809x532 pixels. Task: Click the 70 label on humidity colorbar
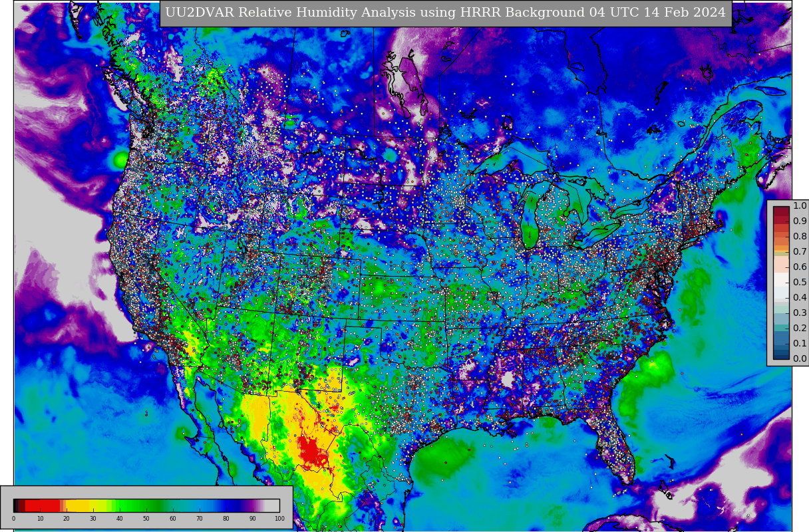pos(200,519)
